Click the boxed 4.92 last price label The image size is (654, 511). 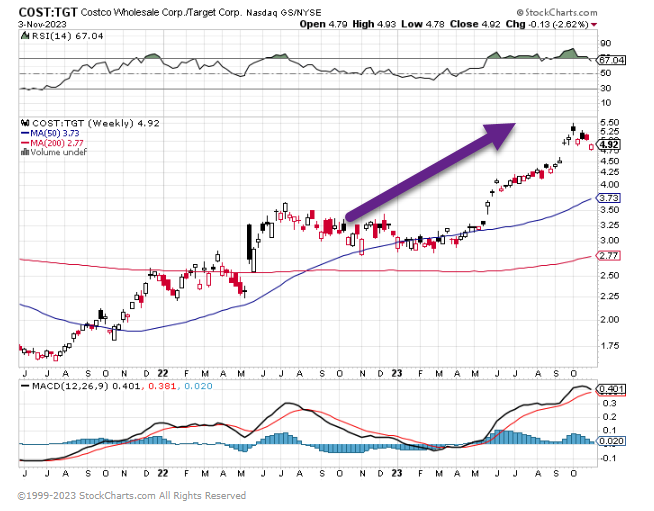(x=609, y=145)
